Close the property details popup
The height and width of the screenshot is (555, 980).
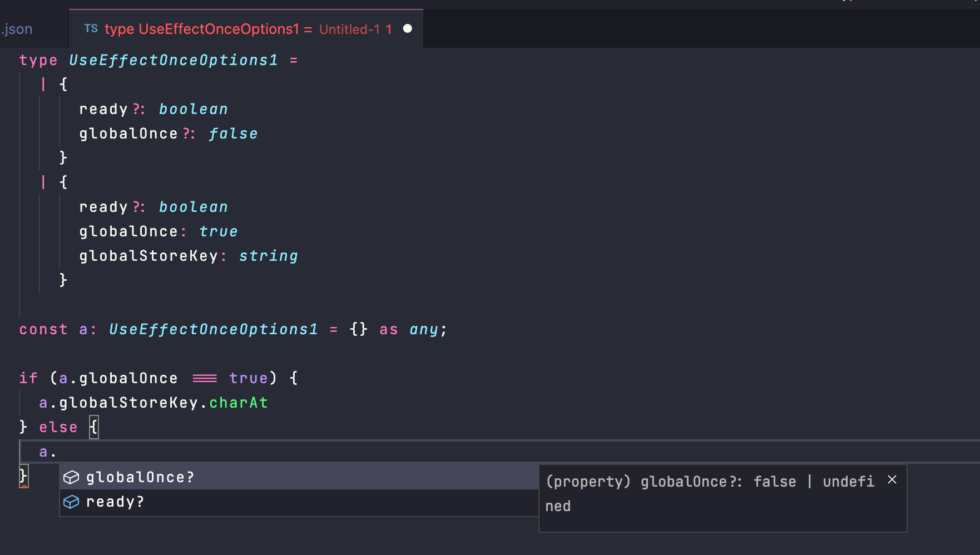click(892, 480)
